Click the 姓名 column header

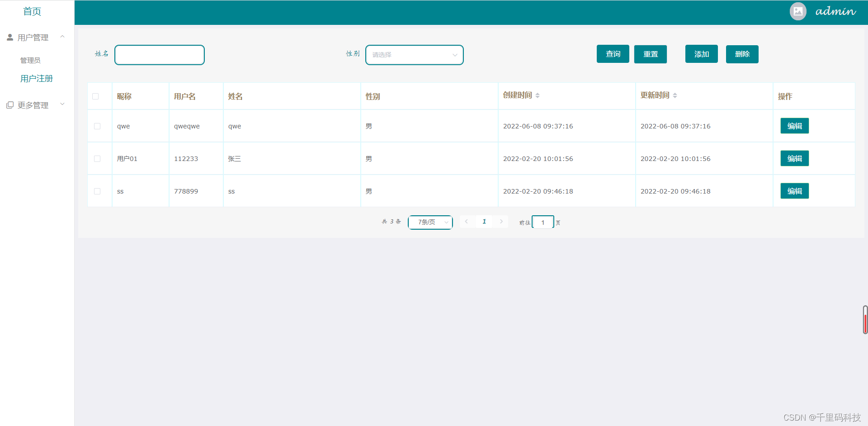tap(236, 96)
